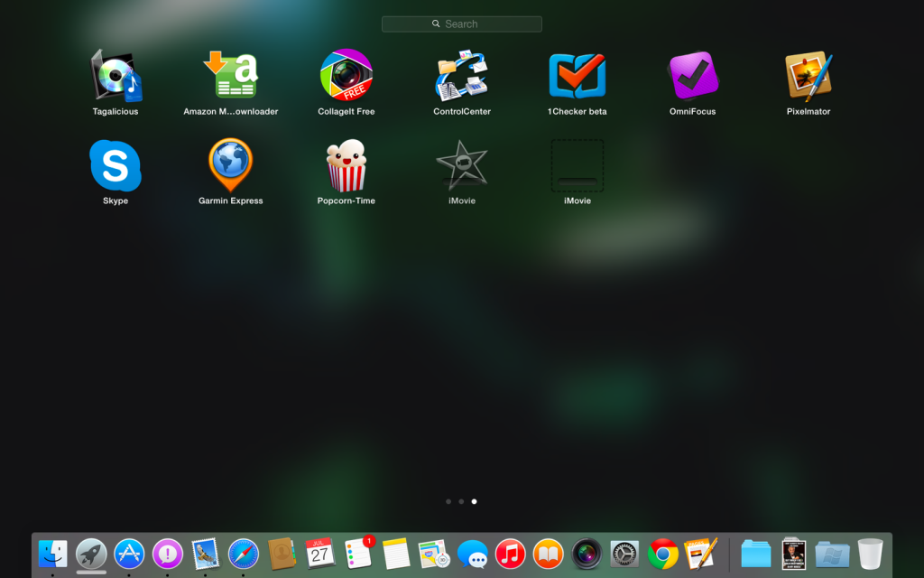Open Pages from the Dock
This screenshot has width=924, height=578.
pyautogui.click(x=701, y=554)
